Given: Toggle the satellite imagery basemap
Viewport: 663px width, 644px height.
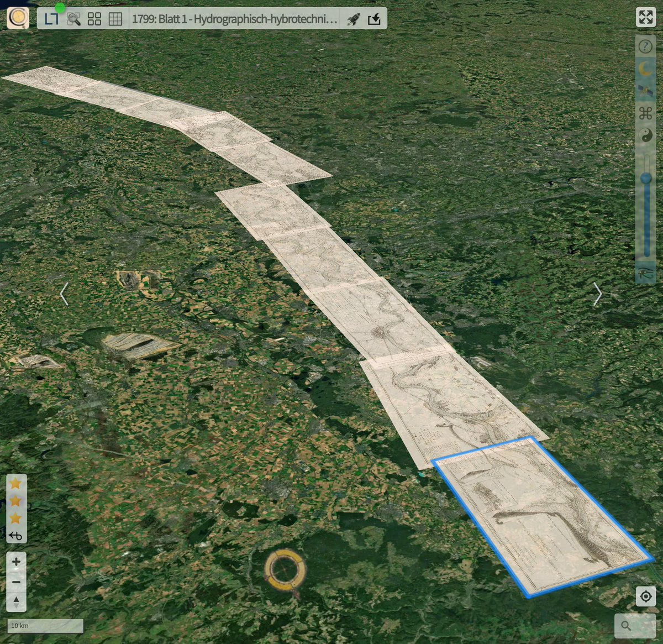Looking at the screenshot, I should 645,91.
